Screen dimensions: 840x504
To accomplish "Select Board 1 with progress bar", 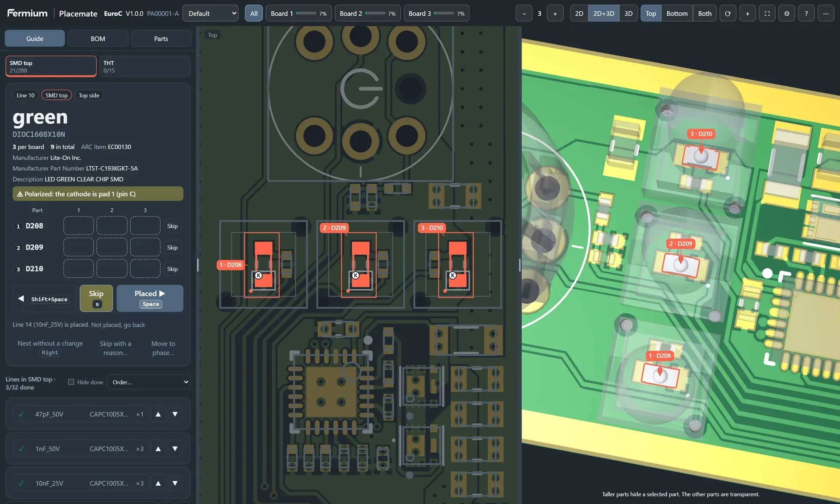I will point(299,14).
